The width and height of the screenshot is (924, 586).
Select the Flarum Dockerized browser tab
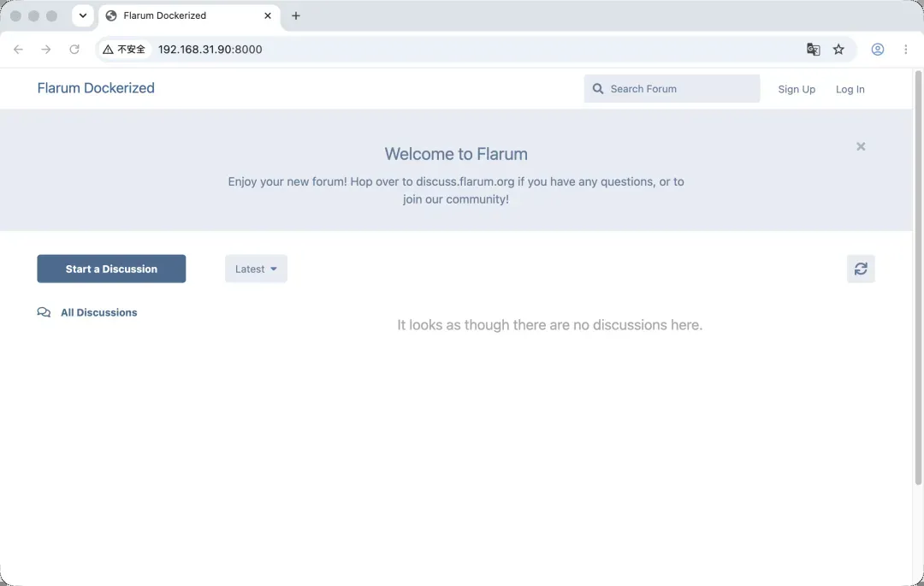click(189, 16)
